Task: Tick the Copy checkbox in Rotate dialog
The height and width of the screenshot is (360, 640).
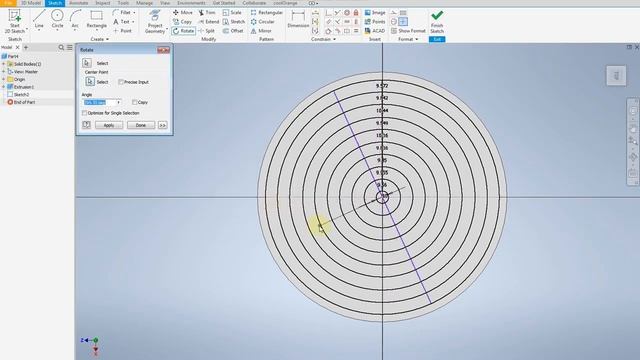Action: tap(134, 102)
